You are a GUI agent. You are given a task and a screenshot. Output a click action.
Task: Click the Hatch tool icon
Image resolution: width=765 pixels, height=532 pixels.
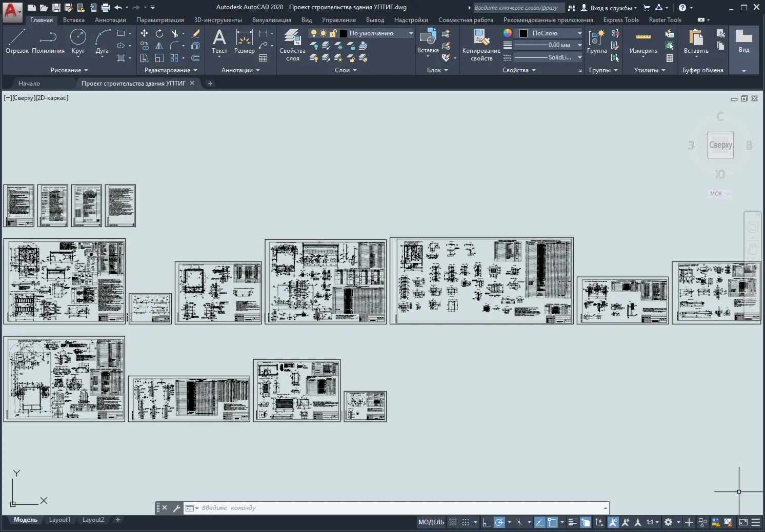tap(121, 58)
